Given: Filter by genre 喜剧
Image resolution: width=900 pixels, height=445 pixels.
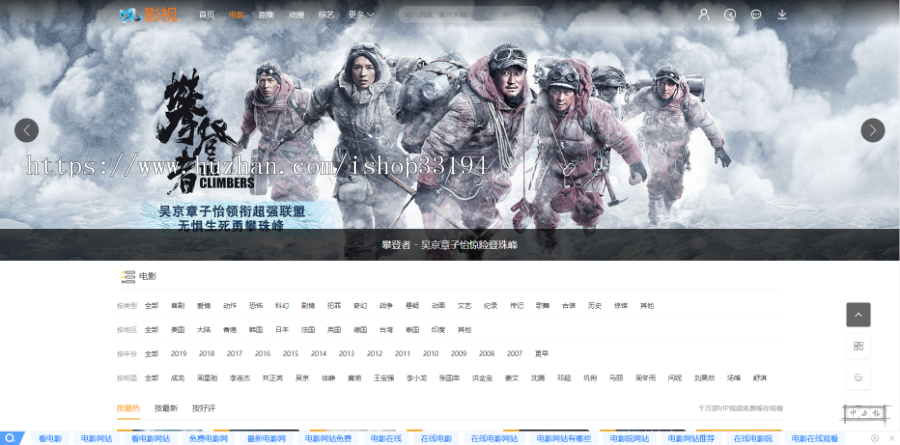Looking at the screenshot, I should point(177,306).
